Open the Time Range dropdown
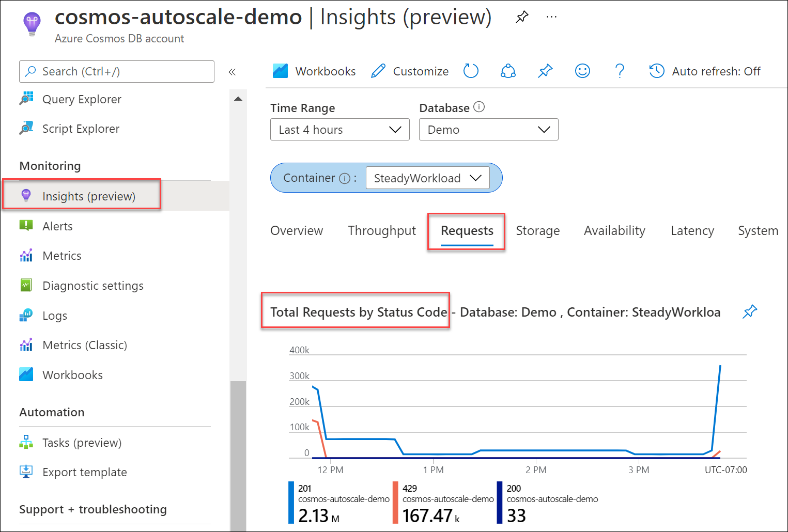788x532 pixels. tap(339, 130)
